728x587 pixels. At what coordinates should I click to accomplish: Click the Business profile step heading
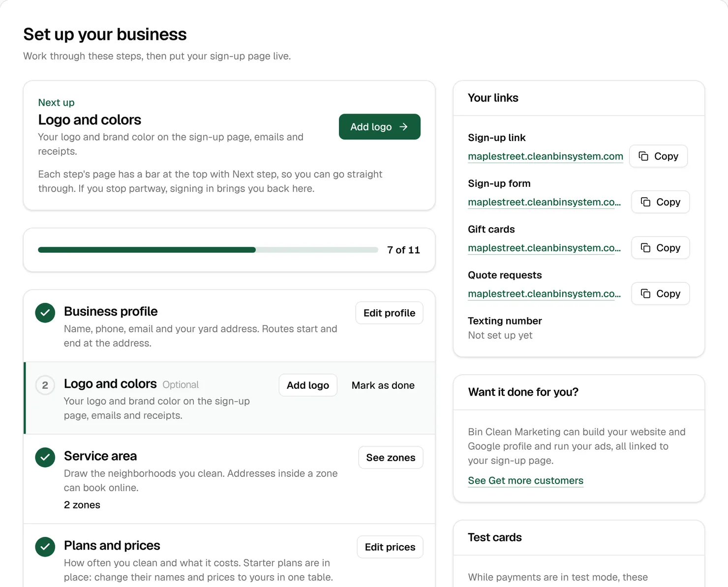111,312
